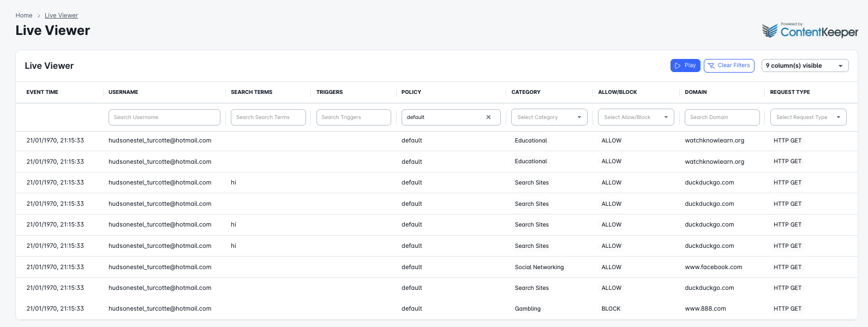Viewport: 868px width, 327px height.
Task: Click the Search Username field
Action: click(x=164, y=117)
